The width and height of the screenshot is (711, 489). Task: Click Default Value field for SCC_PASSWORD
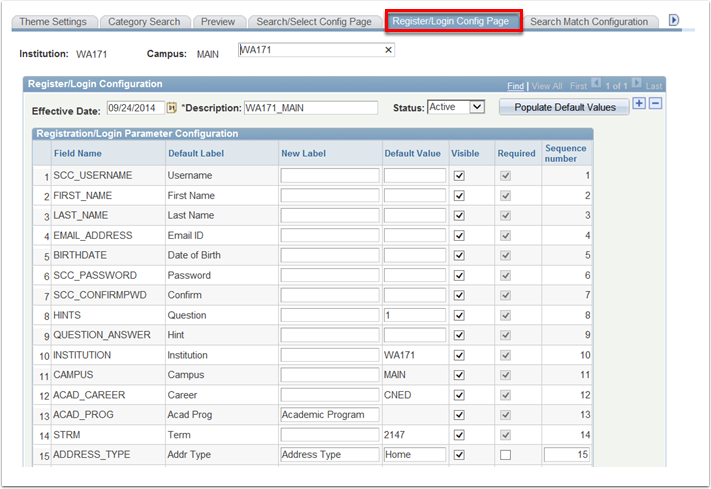tap(414, 275)
